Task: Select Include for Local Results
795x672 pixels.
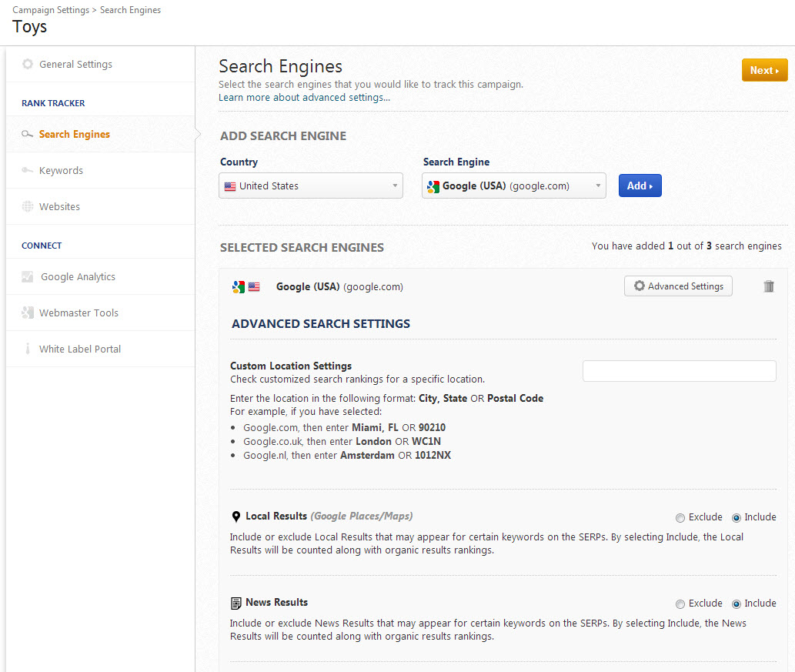Action: pos(737,518)
